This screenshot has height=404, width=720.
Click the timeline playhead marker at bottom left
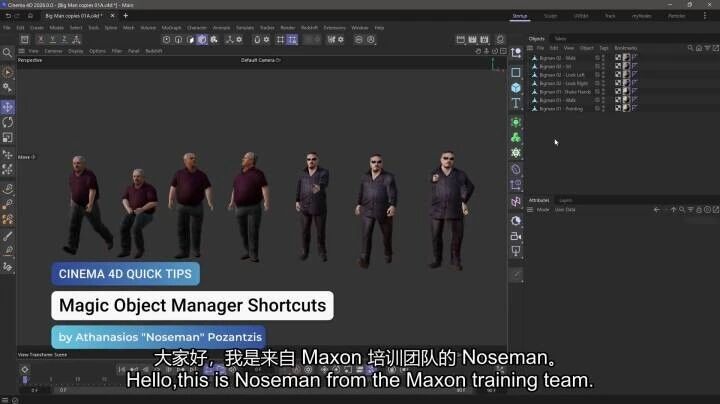(25, 380)
